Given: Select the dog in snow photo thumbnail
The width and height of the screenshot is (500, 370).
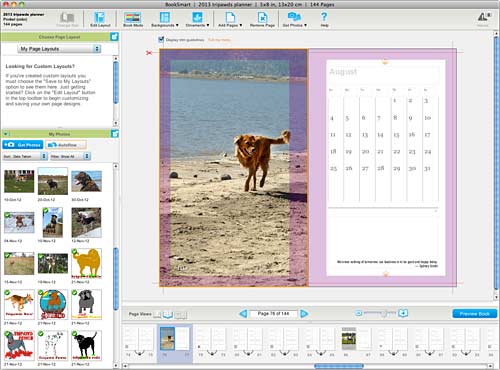Looking at the screenshot, I should pyautogui.click(x=19, y=223).
